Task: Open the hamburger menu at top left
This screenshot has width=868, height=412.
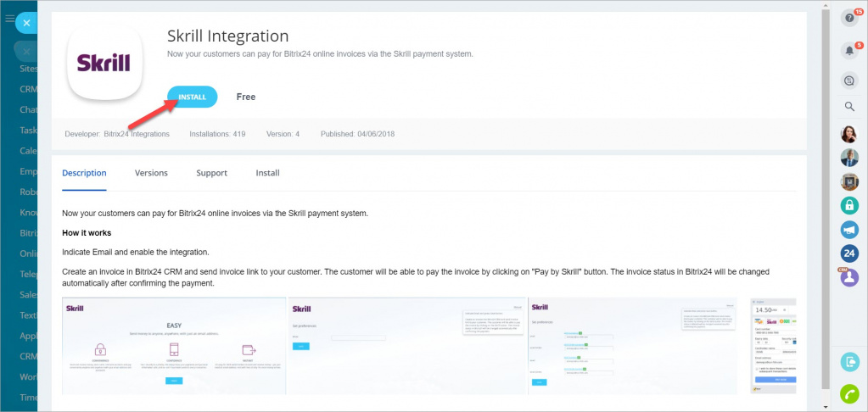Action: point(9,19)
